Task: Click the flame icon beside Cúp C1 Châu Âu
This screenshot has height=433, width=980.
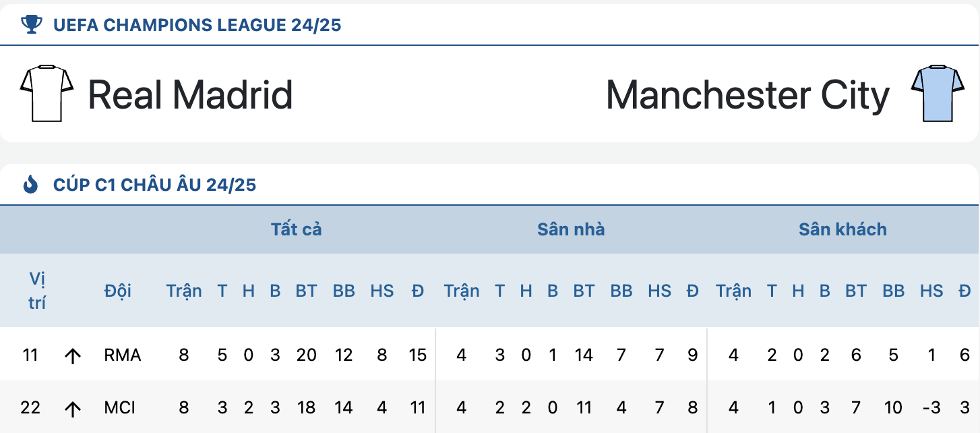Action: tap(31, 184)
